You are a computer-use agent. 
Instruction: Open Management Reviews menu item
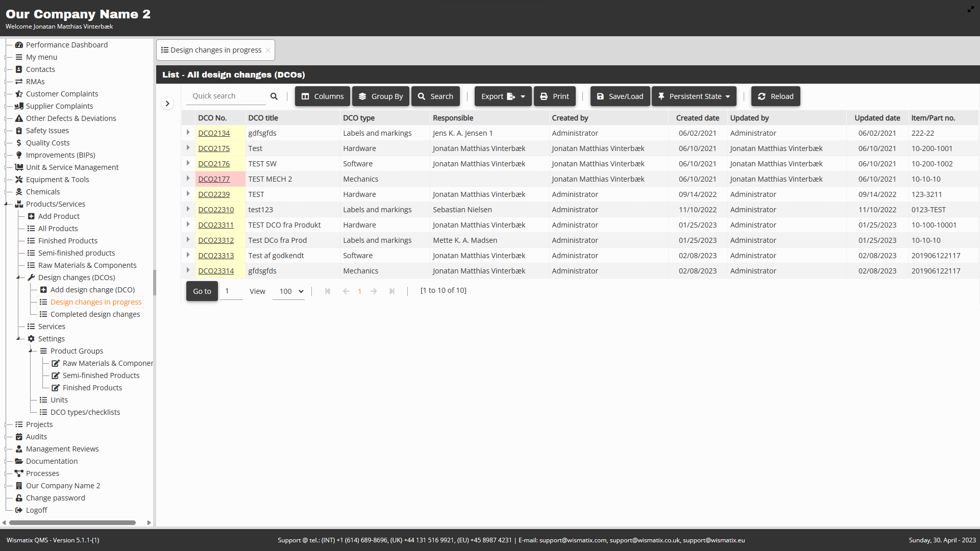point(62,449)
